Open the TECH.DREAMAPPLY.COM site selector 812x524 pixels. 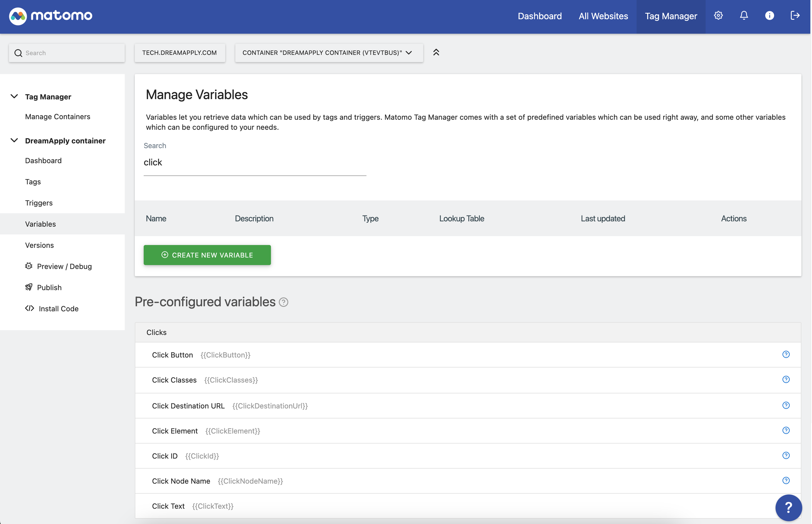(x=180, y=53)
